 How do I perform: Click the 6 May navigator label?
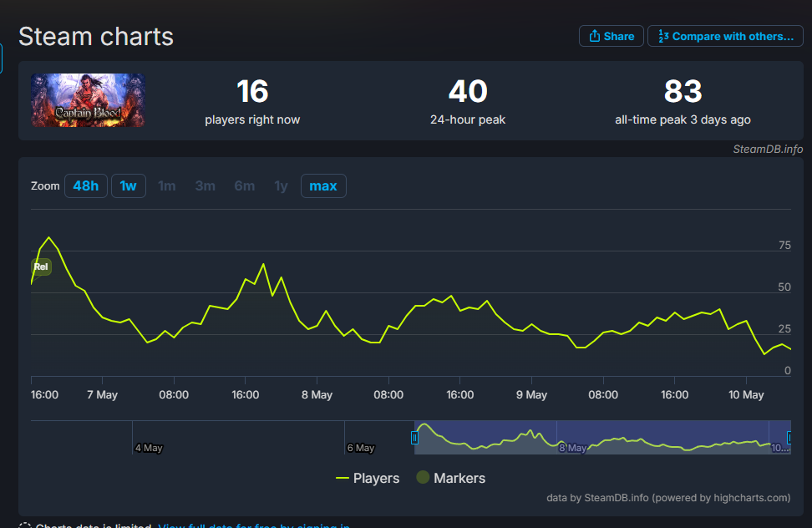point(360,448)
